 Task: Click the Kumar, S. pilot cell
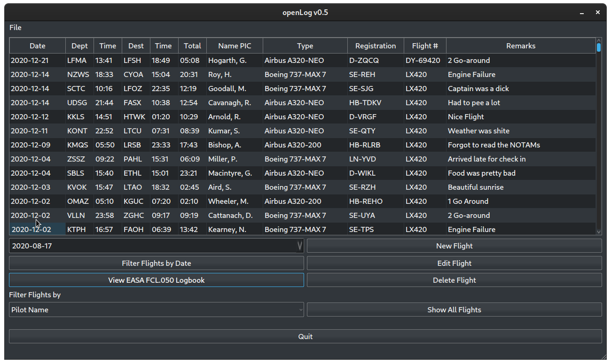tap(235, 131)
